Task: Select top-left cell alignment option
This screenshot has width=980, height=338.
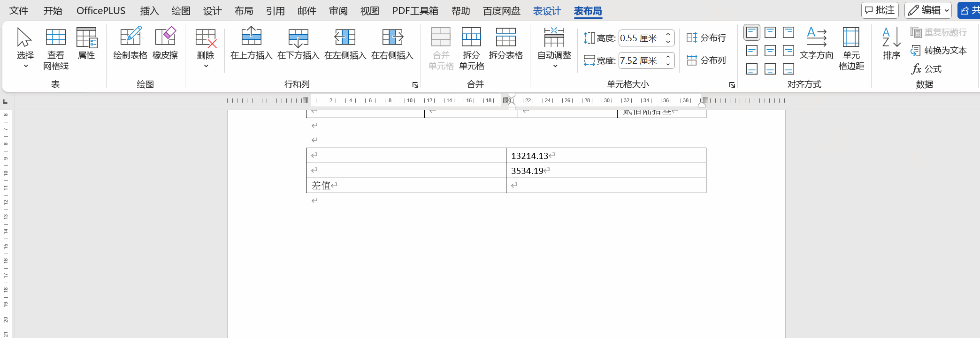Action: (x=751, y=32)
